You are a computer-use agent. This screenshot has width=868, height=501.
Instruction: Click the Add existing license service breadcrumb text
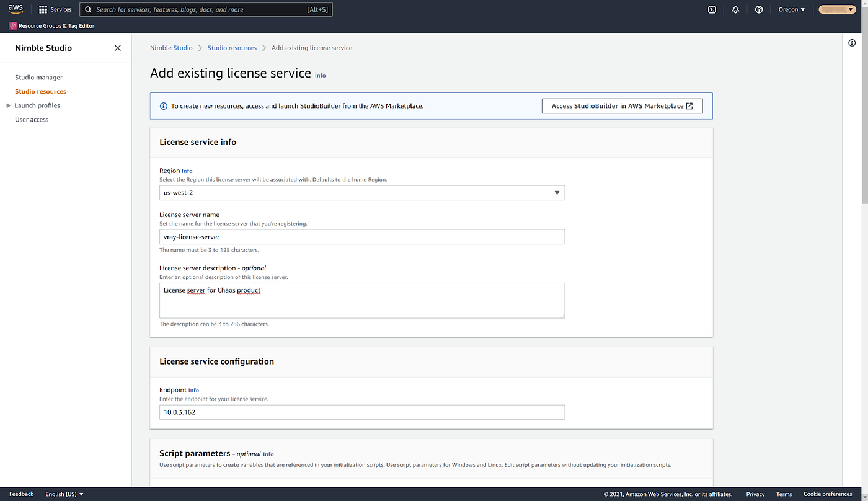[x=312, y=48]
